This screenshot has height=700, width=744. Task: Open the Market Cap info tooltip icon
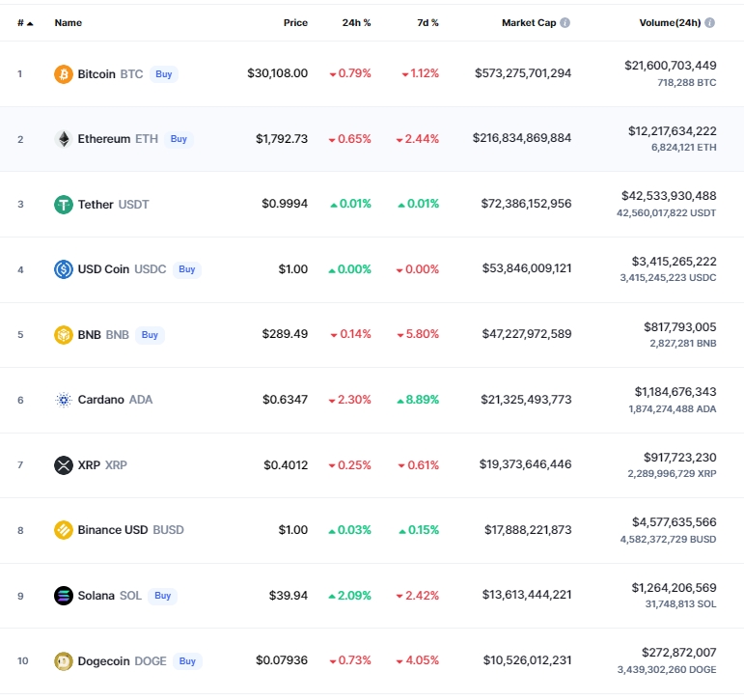tap(565, 22)
